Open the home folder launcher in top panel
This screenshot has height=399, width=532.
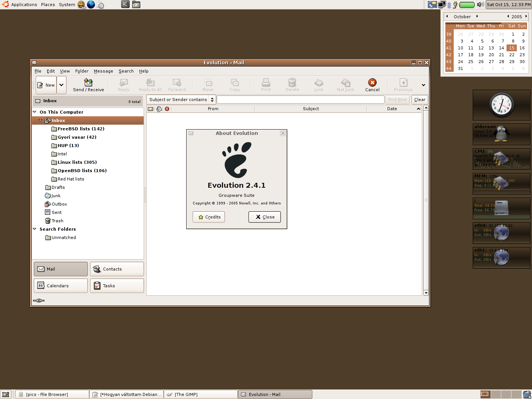pos(136,5)
